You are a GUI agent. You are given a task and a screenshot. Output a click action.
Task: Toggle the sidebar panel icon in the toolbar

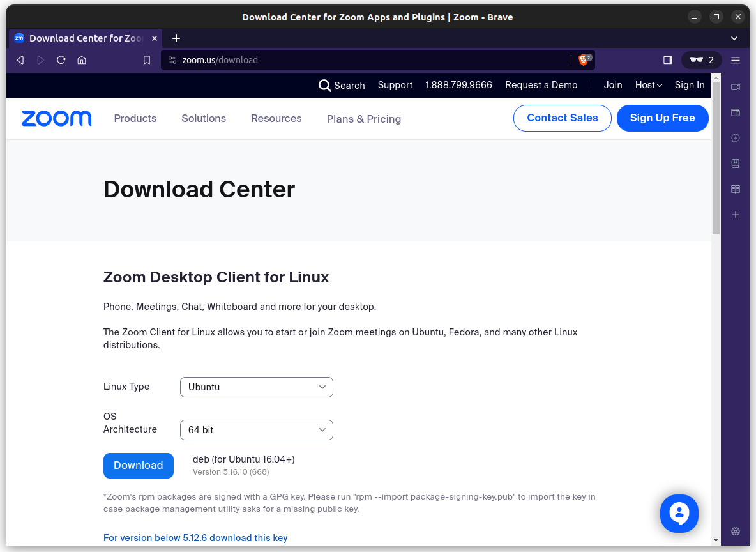point(667,60)
